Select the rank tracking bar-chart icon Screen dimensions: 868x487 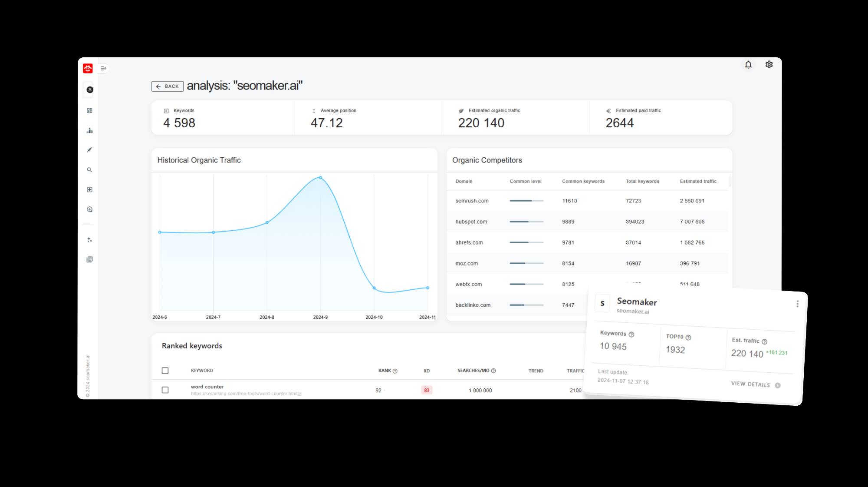pos(89,130)
